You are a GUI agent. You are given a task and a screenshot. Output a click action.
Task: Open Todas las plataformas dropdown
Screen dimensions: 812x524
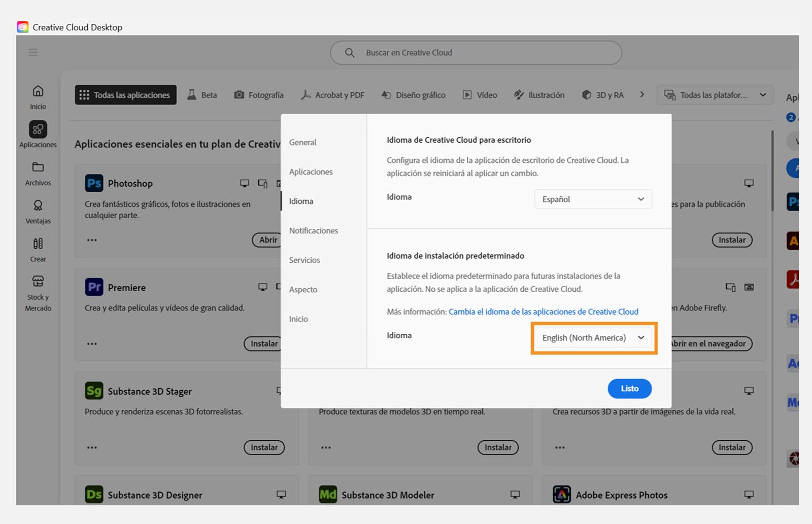tap(715, 95)
